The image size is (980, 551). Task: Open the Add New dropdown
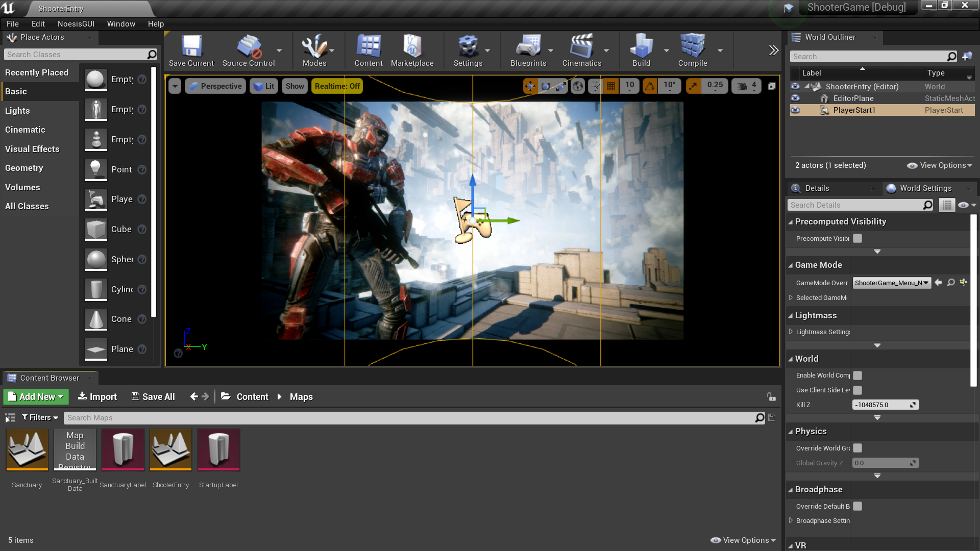pos(36,397)
